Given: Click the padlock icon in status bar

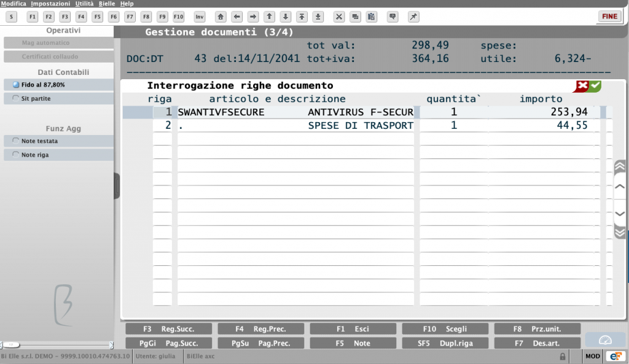Looking at the screenshot, I should pos(563,357).
